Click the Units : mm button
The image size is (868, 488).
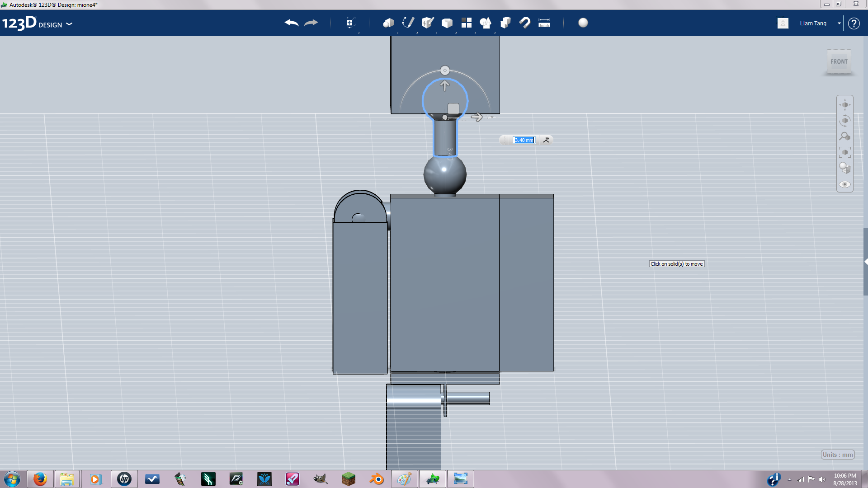838,455
